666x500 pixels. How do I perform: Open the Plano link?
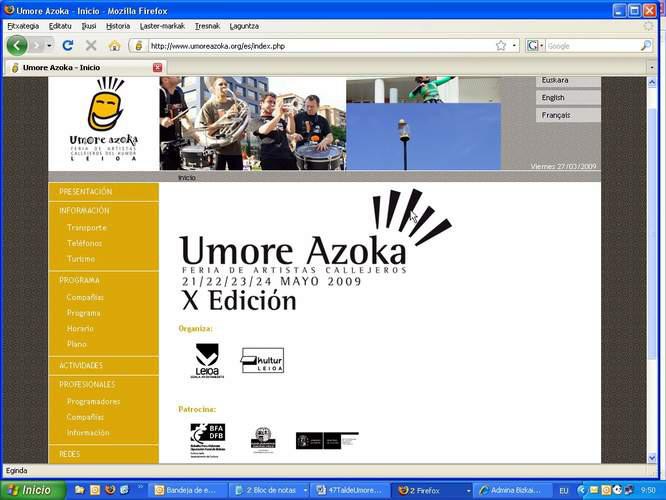coord(76,344)
